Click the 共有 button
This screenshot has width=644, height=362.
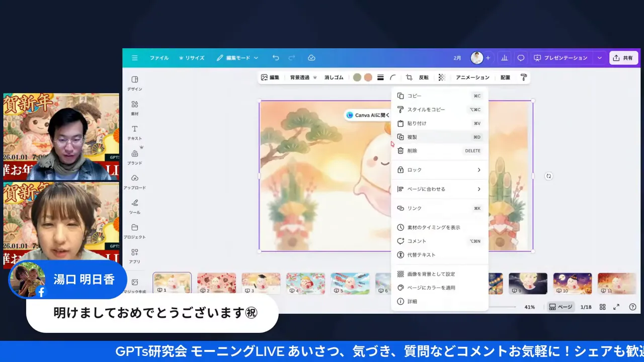[x=623, y=57]
